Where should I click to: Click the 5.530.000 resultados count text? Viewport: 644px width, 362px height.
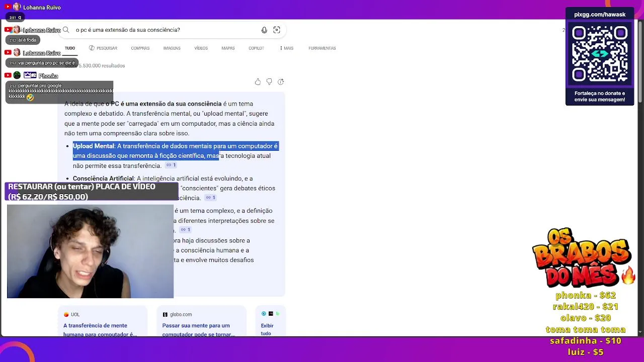pos(102,65)
